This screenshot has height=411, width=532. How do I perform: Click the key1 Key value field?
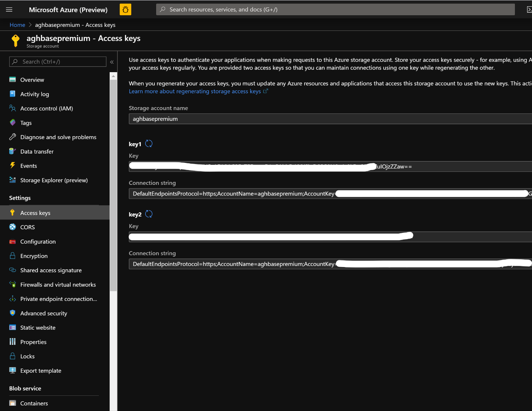(x=331, y=166)
